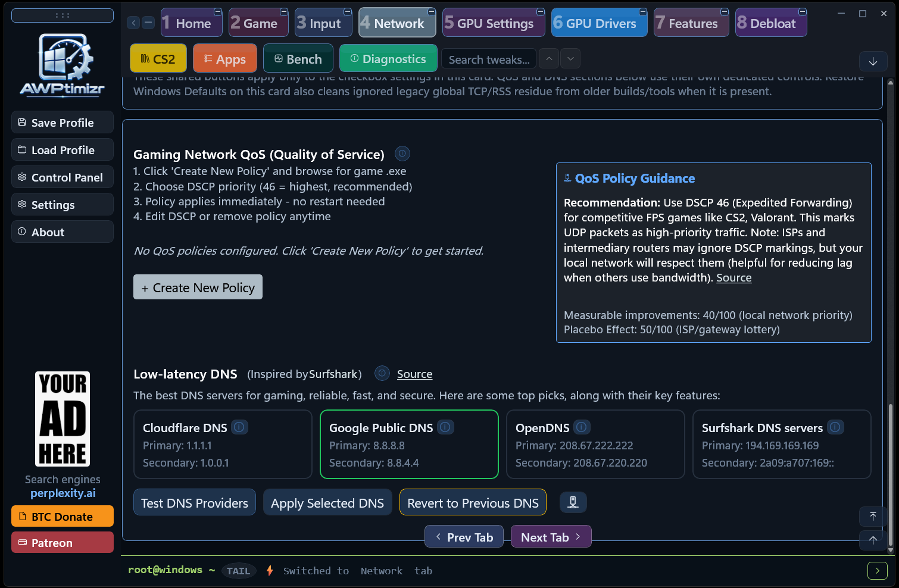The image size is (899, 588).
Task: Go to Next Tab
Action: (x=551, y=537)
